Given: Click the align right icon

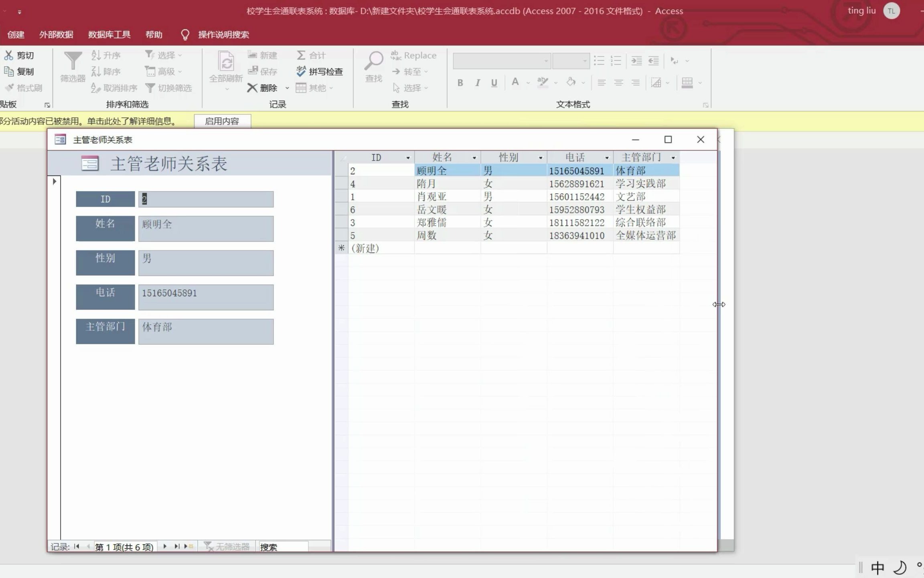Looking at the screenshot, I should tap(636, 83).
